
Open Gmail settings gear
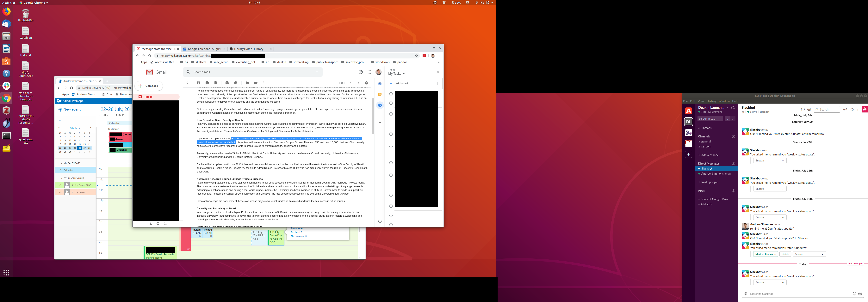click(x=366, y=83)
